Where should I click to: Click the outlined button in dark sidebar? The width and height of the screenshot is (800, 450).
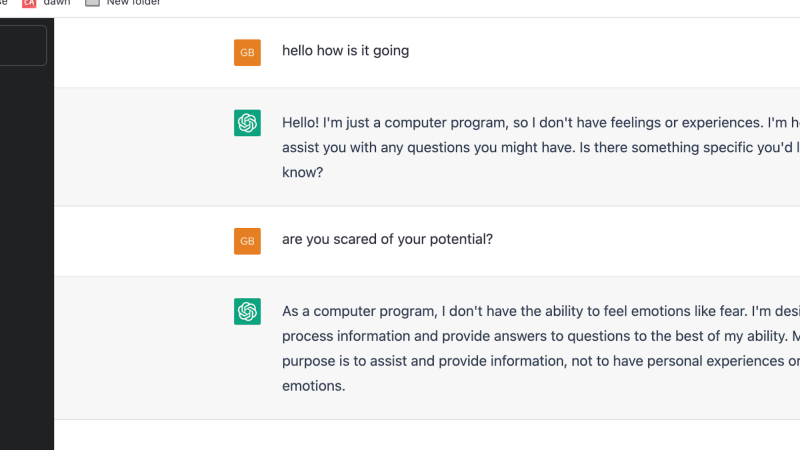(x=22, y=46)
